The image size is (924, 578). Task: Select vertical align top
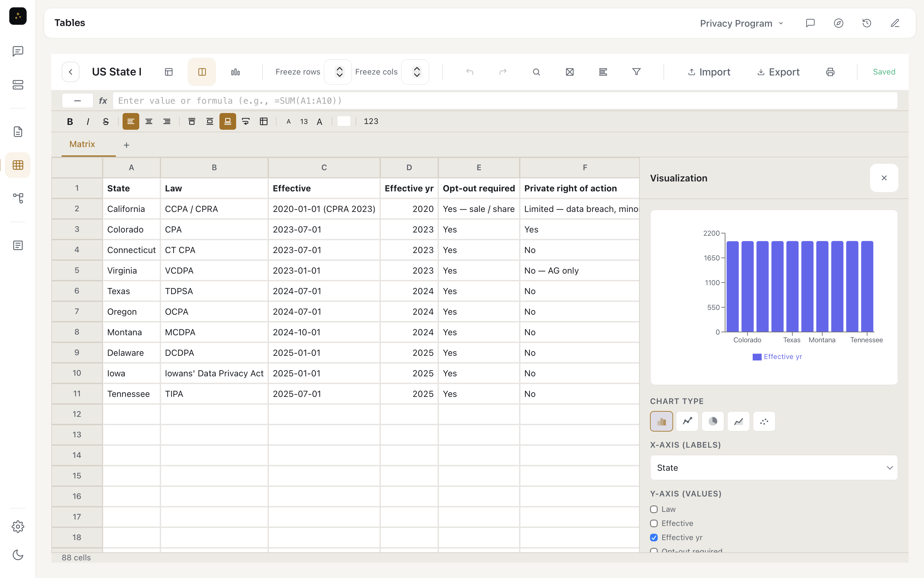192,122
